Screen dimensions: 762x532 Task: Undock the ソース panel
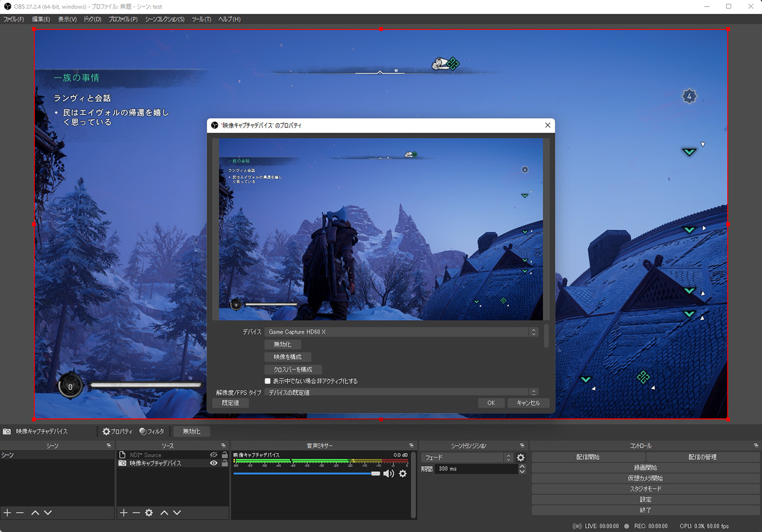pos(223,446)
